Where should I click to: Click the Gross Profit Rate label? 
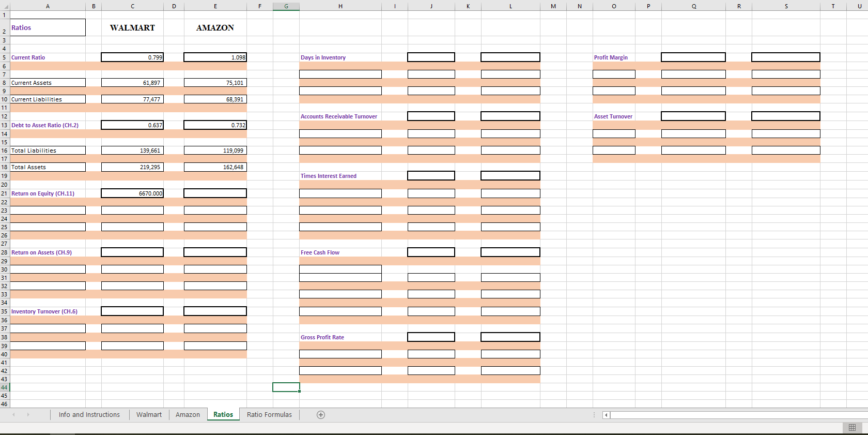point(322,337)
